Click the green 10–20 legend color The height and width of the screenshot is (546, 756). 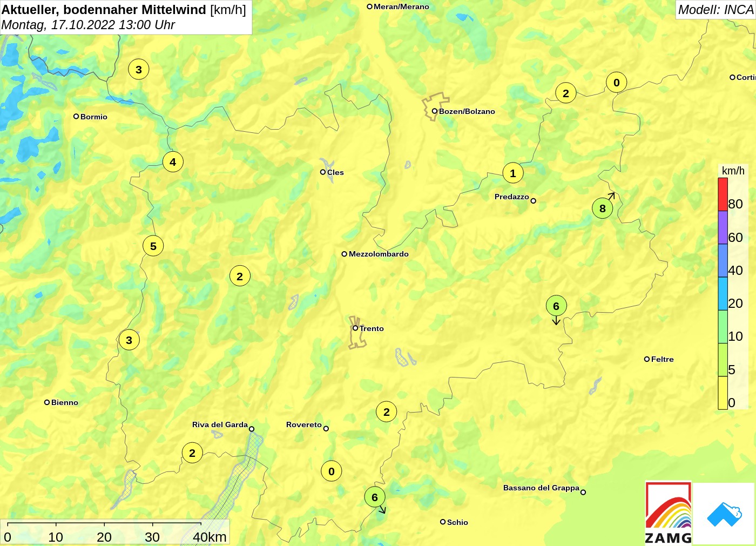[x=723, y=326]
